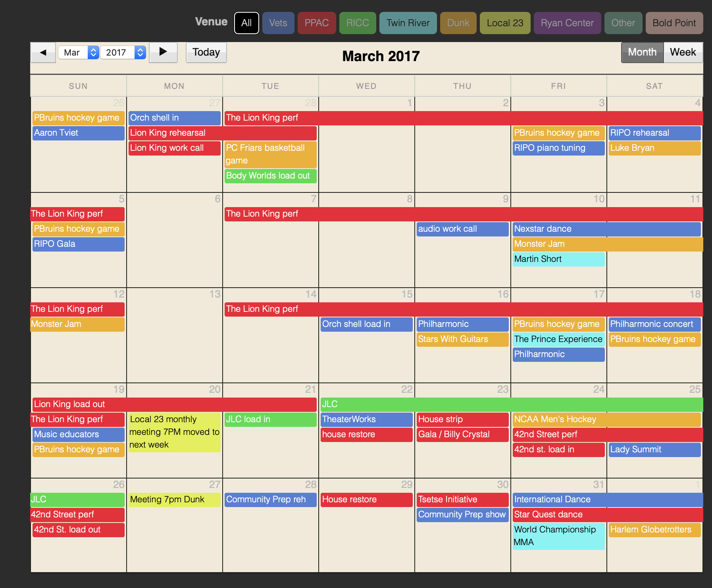Open the Luke Bryan event on March 4
Screen dimensions: 712x588
[654, 148]
